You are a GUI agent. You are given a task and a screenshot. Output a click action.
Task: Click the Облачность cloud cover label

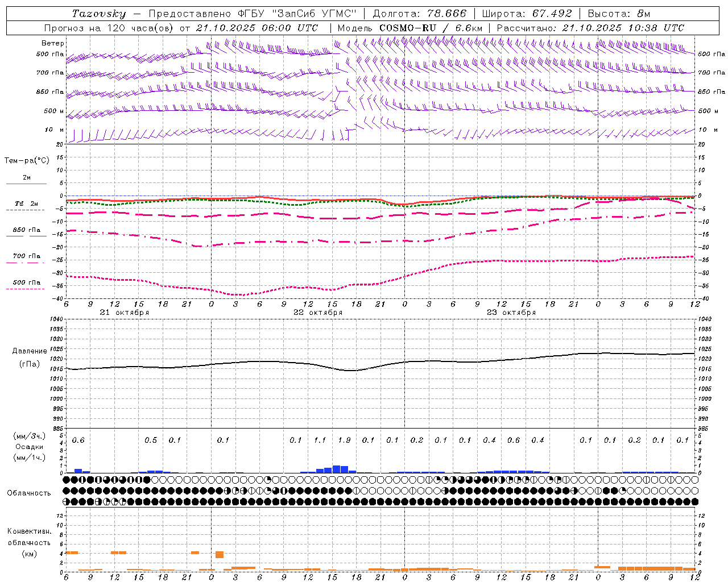(29, 493)
